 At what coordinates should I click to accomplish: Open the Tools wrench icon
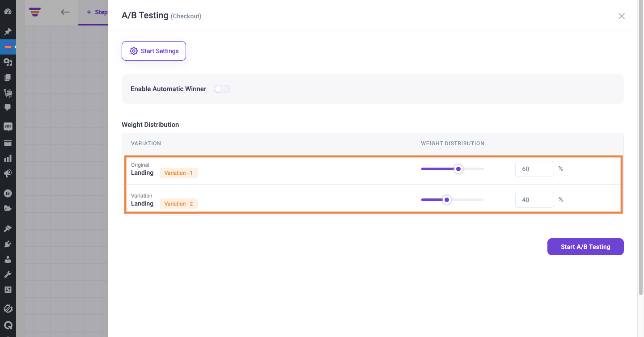click(8, 274)
